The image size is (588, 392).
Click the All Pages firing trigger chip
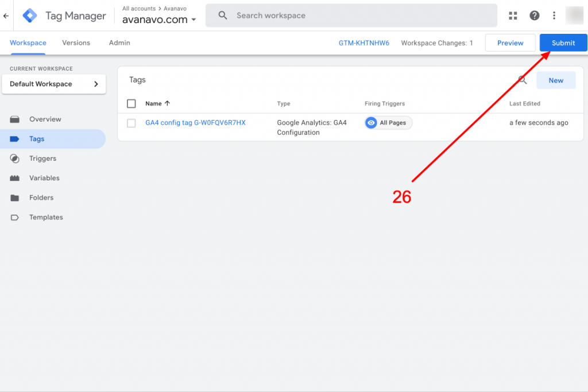(389, 123)
